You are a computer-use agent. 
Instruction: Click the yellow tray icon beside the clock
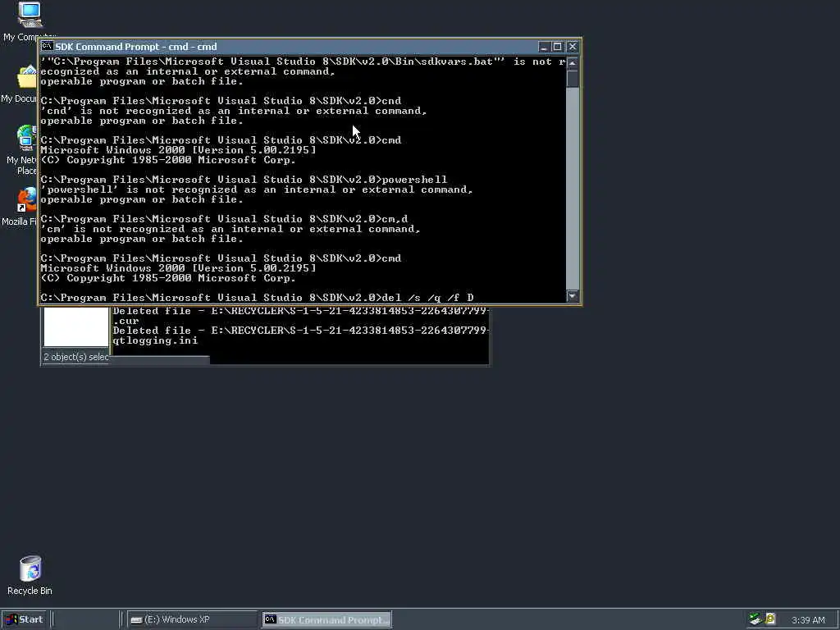coord(770,619)
